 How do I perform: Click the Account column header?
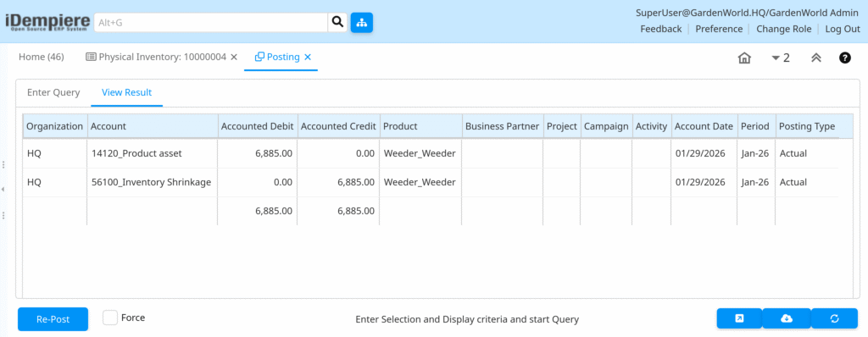(153, 126)
